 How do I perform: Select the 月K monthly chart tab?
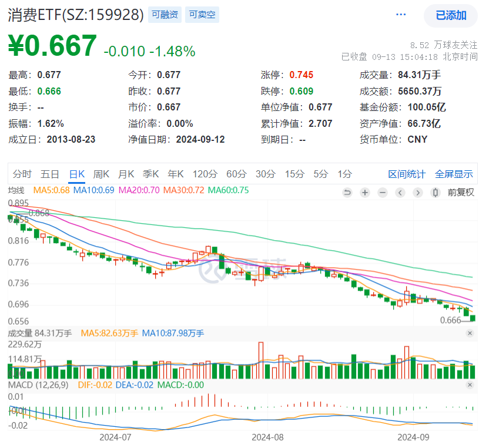coord(126,174)
